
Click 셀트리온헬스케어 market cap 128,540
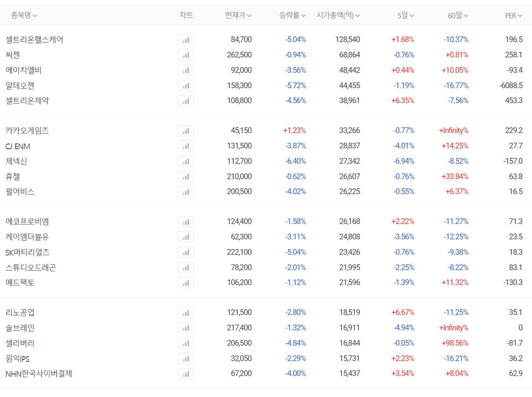(x=348, y=40)
